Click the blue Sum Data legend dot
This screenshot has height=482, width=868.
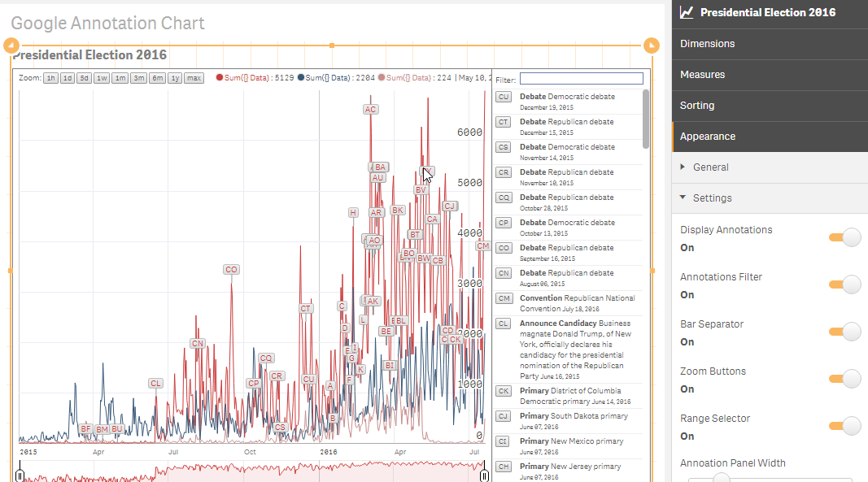[301, 77]
